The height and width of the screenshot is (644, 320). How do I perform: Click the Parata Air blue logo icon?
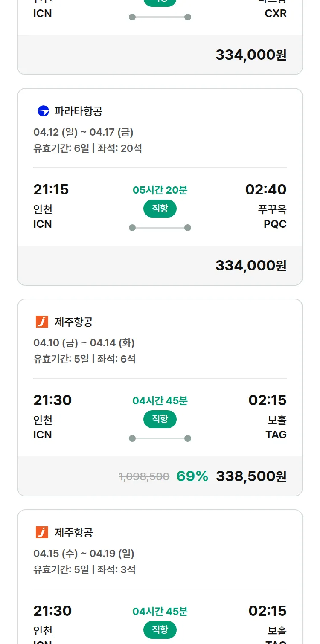pyautogui.click(x=42, y=111)
